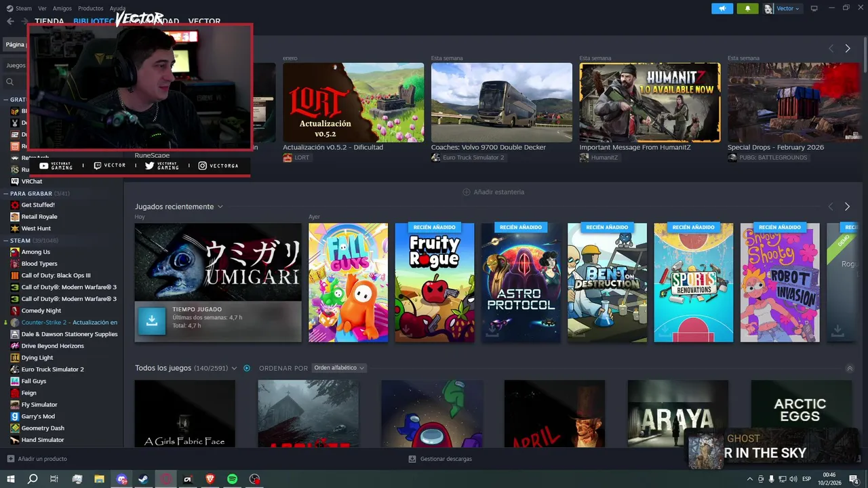Open the Shooty Shooty Robot Invasion cover
The image size is (868, 488).
pyautogui.click(x=780, y=283)
